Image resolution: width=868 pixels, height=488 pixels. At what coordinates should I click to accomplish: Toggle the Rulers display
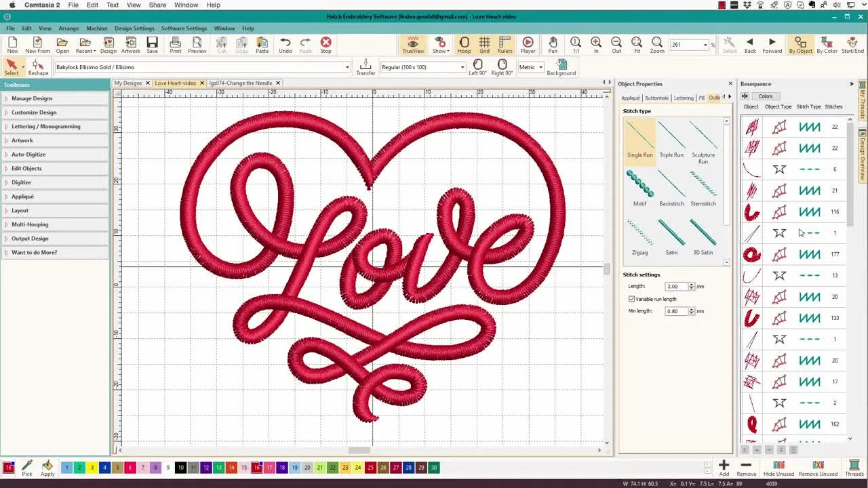point(505,45)
